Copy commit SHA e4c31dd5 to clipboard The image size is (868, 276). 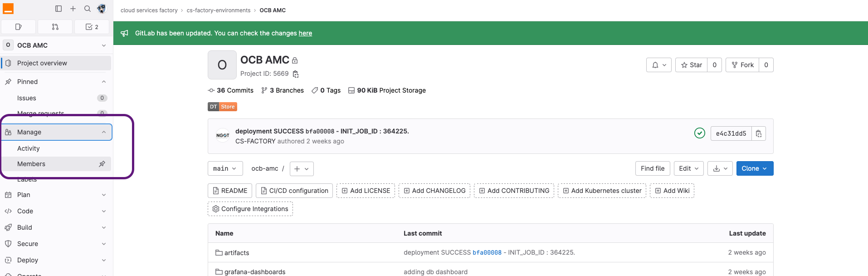coord(759,133)
